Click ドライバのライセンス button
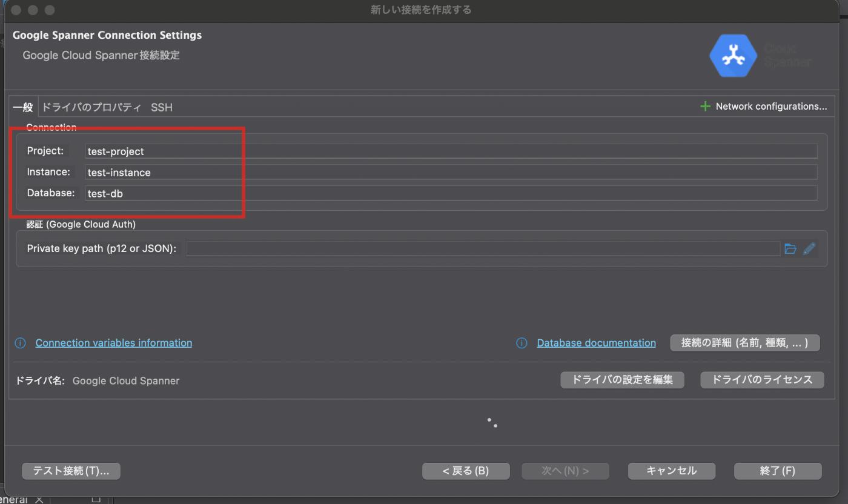The height and width of the screenshot is (504, 848). (762, 380)
